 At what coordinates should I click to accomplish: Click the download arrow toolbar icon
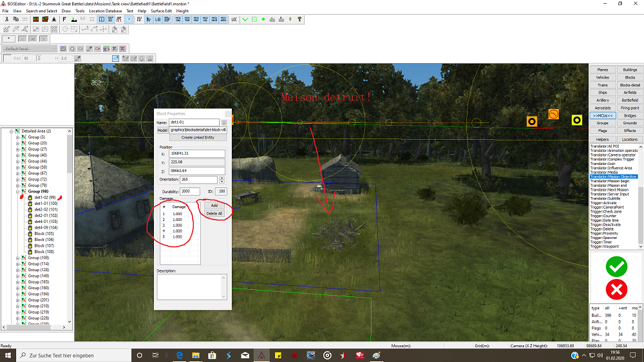pyautogui.click(x=54, y=19)
